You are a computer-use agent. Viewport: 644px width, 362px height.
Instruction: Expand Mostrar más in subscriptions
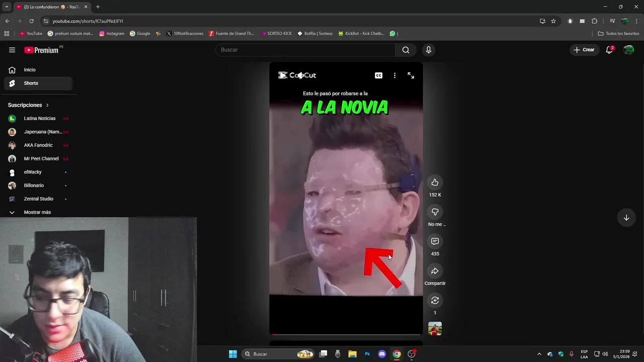coord(38,212)
